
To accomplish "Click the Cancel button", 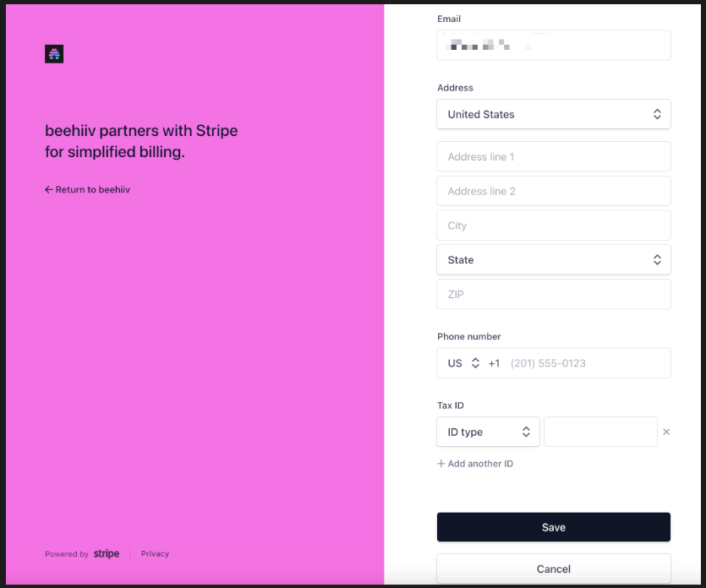I will [553, 569].
